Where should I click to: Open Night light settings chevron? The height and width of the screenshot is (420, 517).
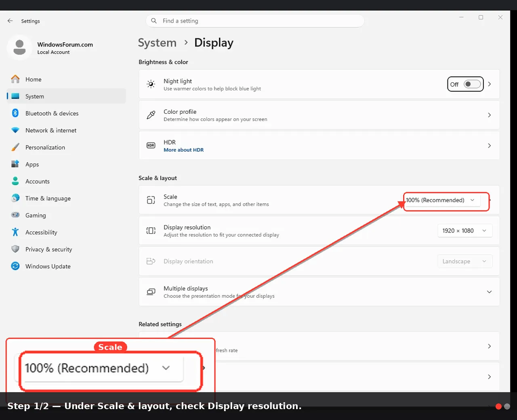click(489, 84)
